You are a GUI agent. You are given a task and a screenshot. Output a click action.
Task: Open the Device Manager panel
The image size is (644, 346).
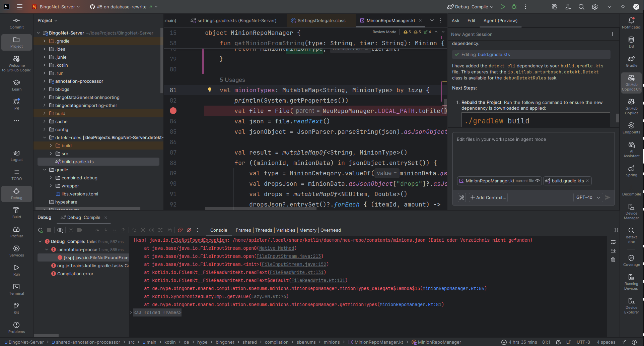pyautogui.click(x=631, y=212)
